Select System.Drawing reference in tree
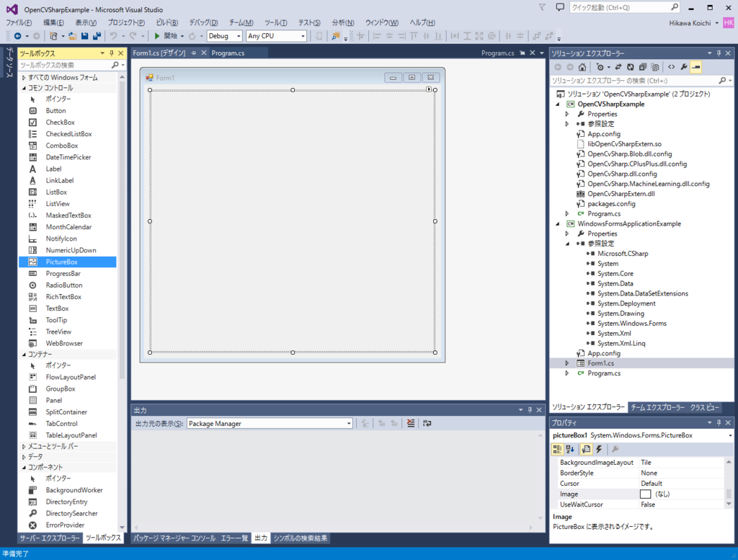Viewport: 738px width, 560px height. 621,314
